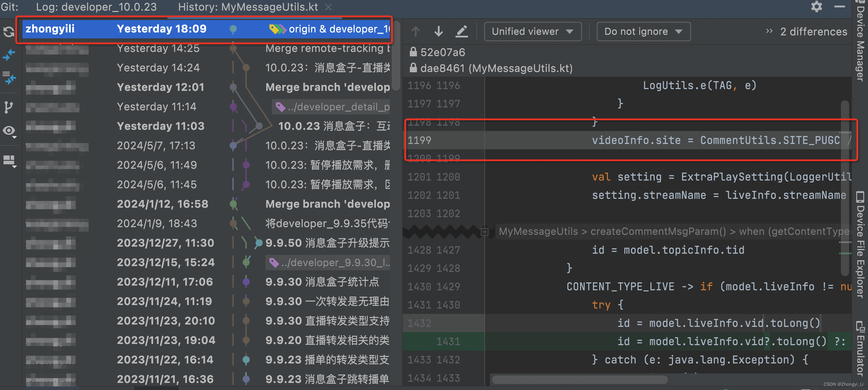Select the 2024/1/9, 18:43 commit

pos(206,224)
